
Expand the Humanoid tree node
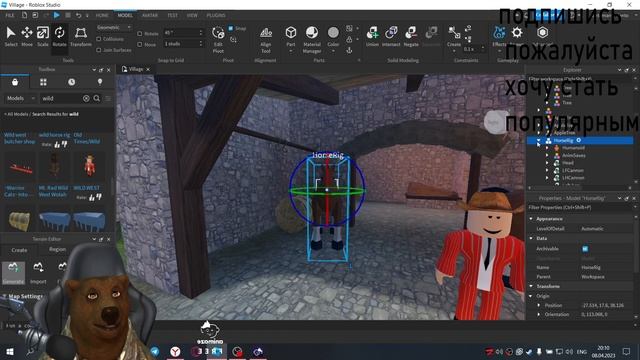point(547,148)
